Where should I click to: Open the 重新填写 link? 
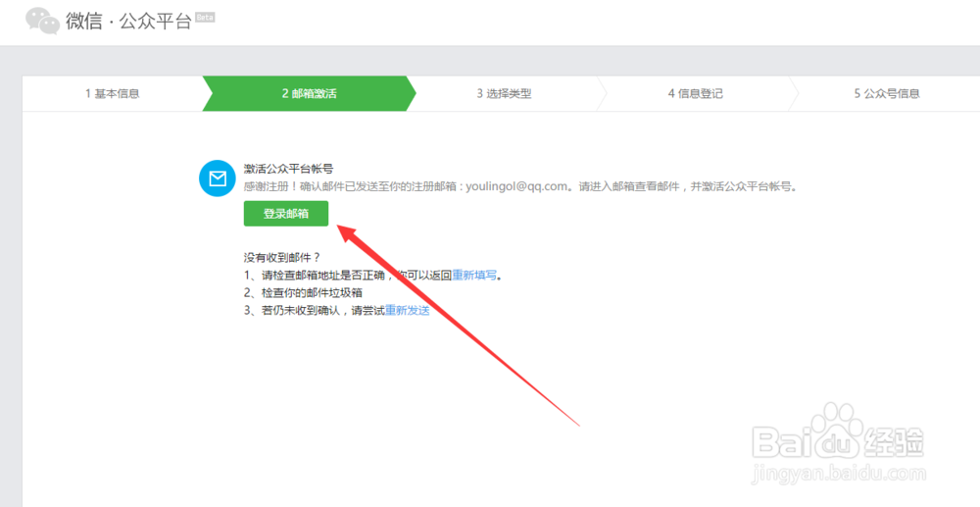click(474, 275)
